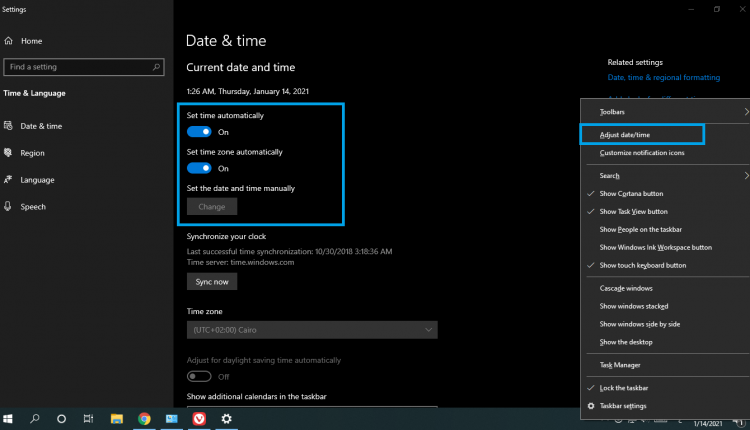Image resolution: width=750 pixels, height=430 pixels.
Task: Select the Region globe icon
Action: click(8, 153)
